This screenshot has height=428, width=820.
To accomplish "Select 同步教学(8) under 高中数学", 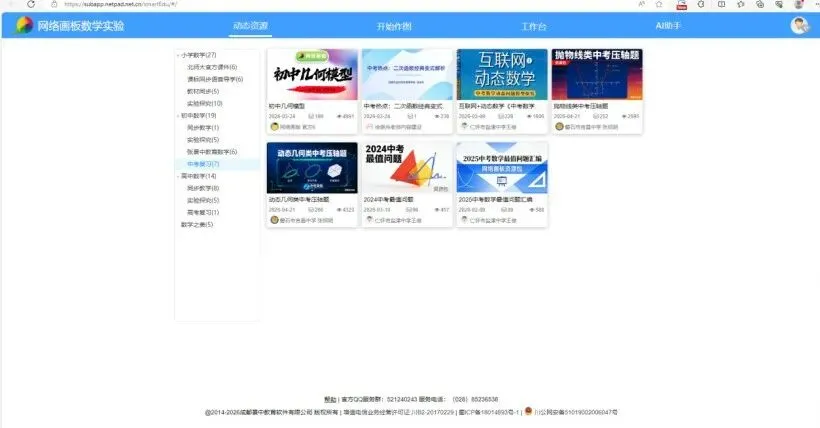I will 203,188.
